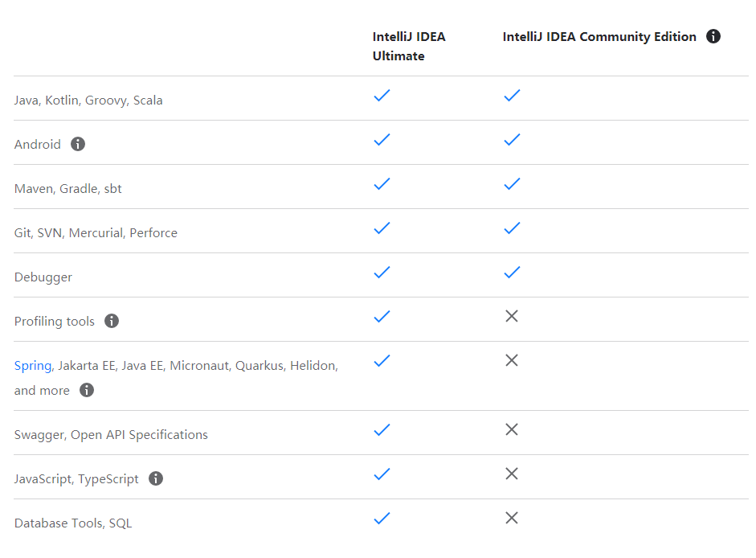This screenshot has height=558, width=756.
Task: Click info icon beside JavaScript, TypeScript
Action: [156, 478]
